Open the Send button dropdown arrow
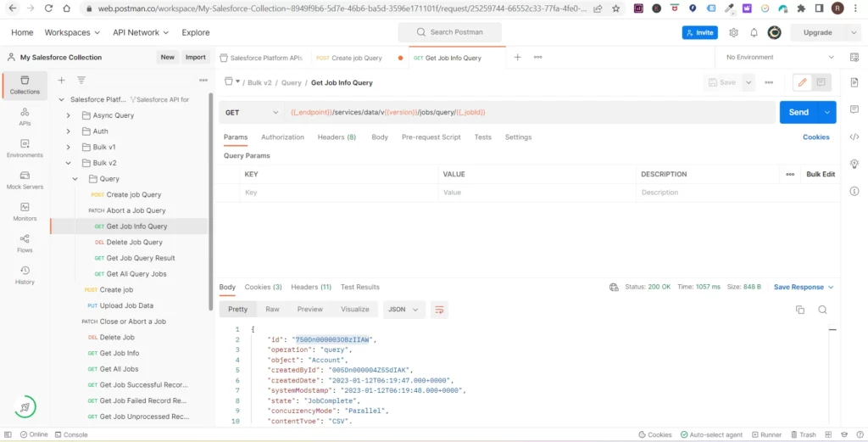This screenshot has width=868, height=442. (827, 113)
